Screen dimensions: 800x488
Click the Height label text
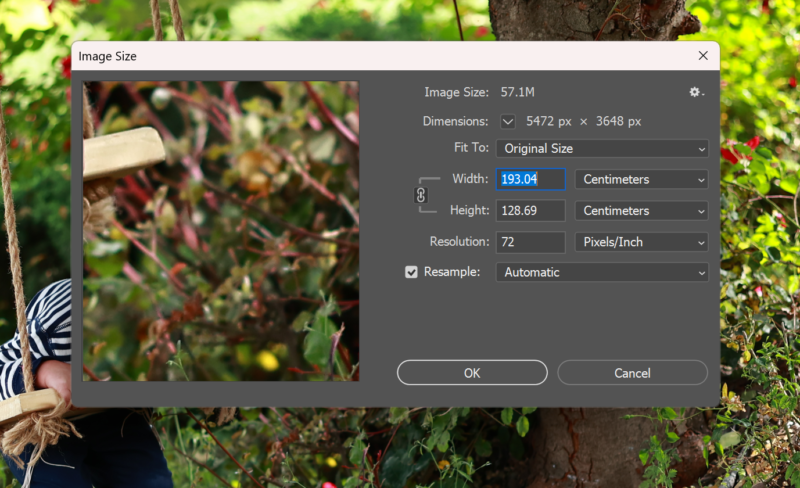pyautogui.click(x=467, y=210)
